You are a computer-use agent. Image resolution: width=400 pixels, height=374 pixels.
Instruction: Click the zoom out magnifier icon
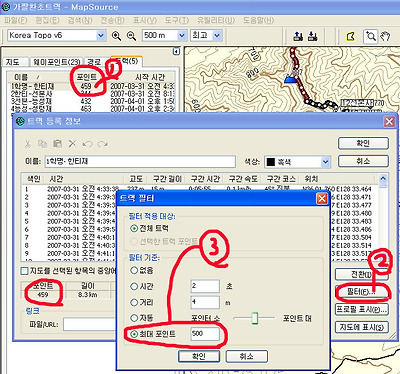click(x=132, y=36)
